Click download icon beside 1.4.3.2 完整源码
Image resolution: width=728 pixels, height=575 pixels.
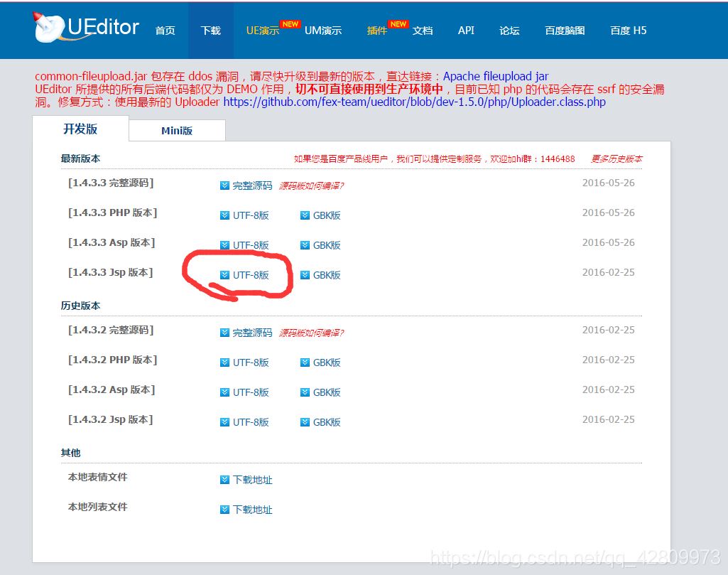(x=224, y=333)
